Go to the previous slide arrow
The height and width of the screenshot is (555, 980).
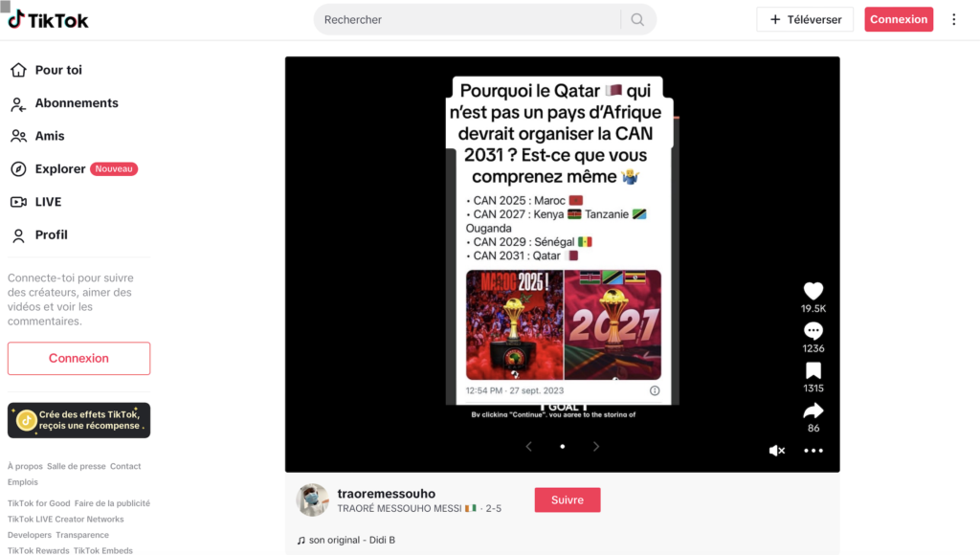click(x=528, y=446)
